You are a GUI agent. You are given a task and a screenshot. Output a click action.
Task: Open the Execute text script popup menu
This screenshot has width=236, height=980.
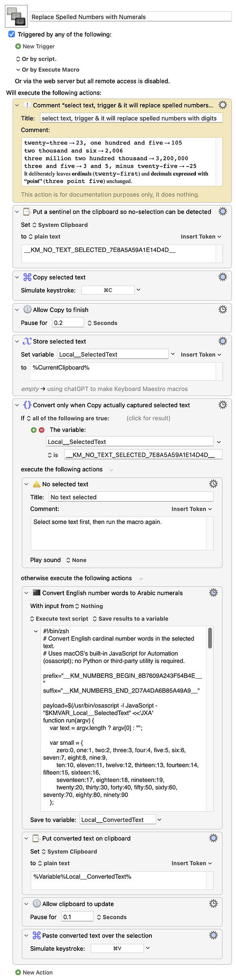tap(59, 618)
